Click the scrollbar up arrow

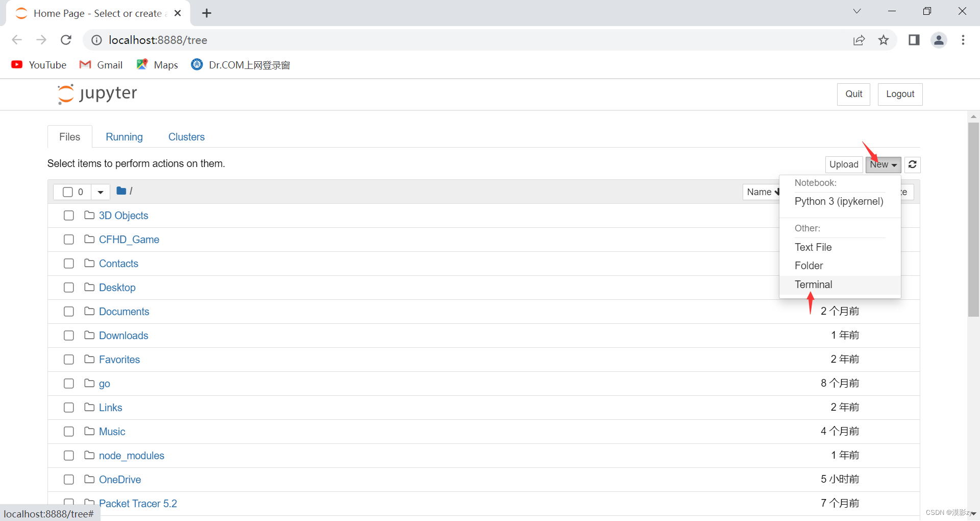(x=973, y=116)
